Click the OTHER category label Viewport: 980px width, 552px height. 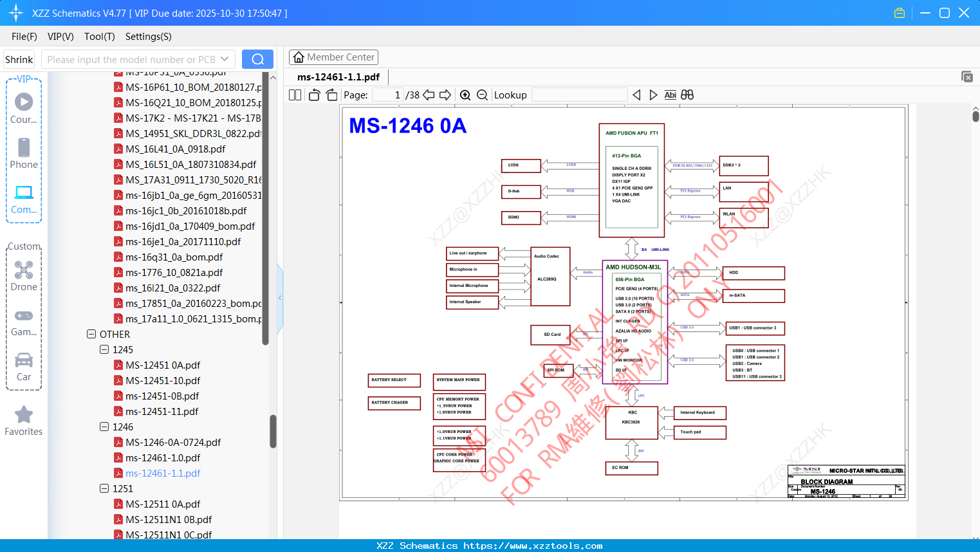click(115, 334)
